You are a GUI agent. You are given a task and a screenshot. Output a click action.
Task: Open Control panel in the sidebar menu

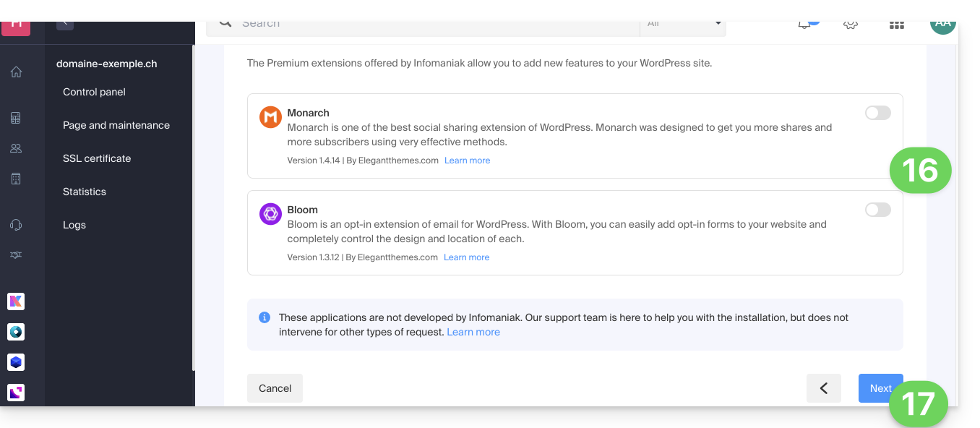tap(94, 92)
